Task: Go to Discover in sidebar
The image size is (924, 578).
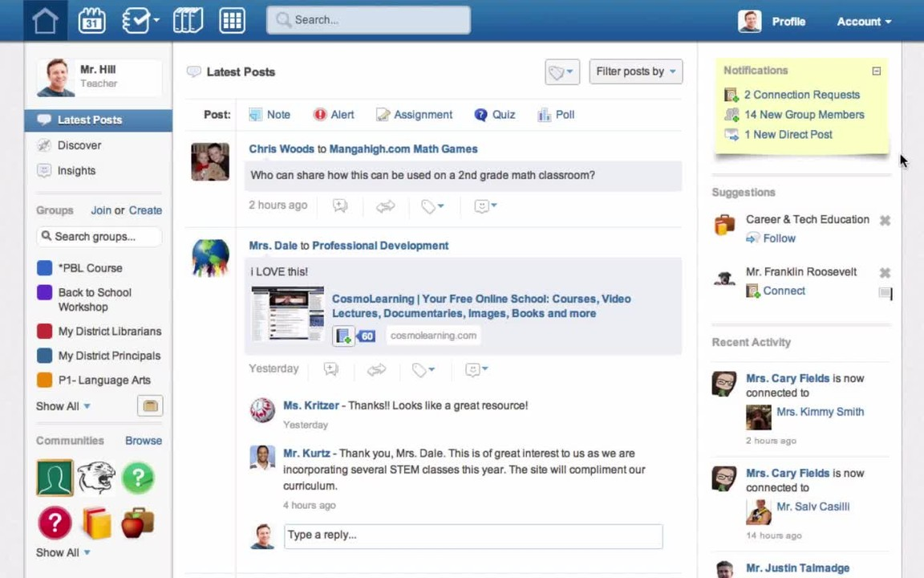Action: coord(79,145)
